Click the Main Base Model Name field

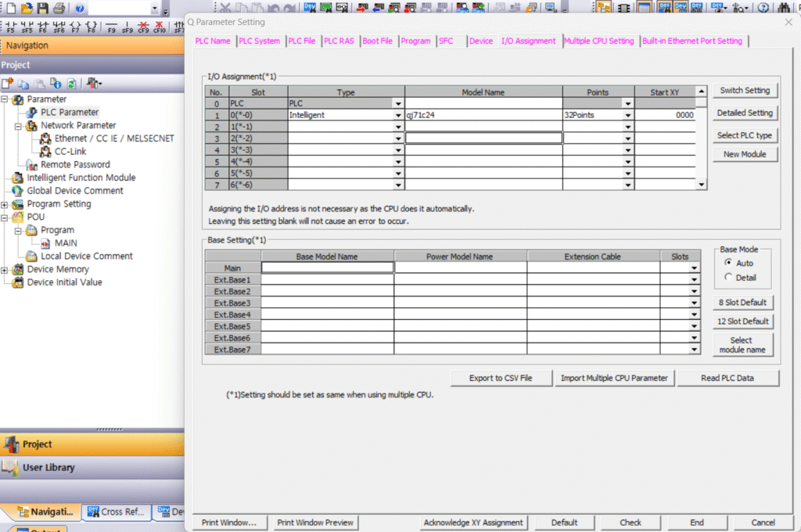327,268
